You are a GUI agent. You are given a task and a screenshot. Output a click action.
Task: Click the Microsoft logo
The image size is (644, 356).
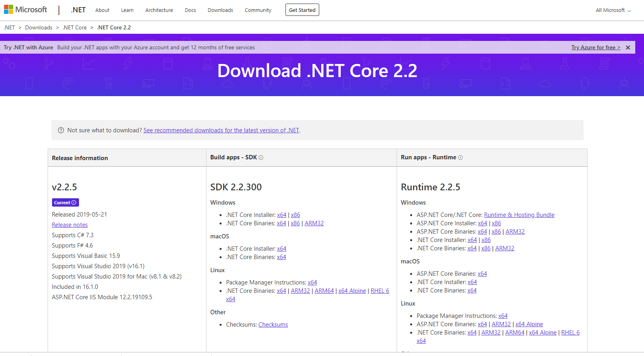[25, 10]
